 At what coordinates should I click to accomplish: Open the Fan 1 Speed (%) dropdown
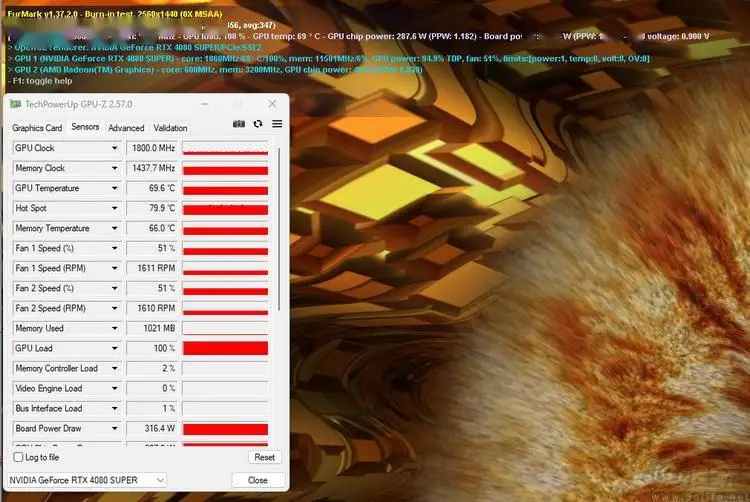pos(115,249)
